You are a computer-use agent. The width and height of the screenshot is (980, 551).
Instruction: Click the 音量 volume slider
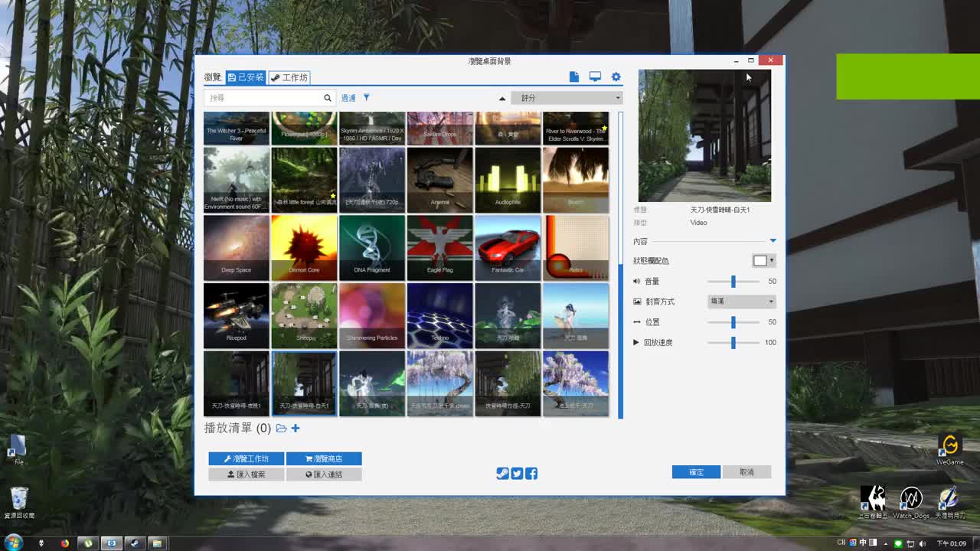click(733, 282)
